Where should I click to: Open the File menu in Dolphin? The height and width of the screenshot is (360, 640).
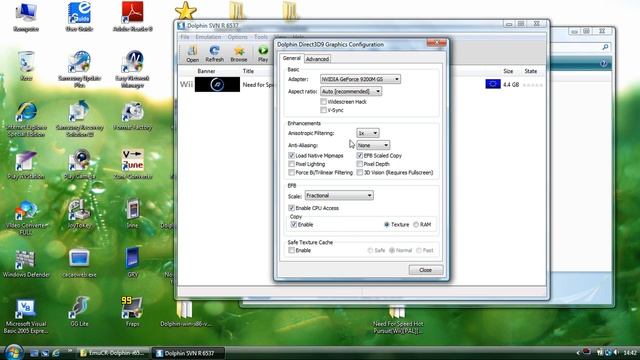click(x=184, y=37)
